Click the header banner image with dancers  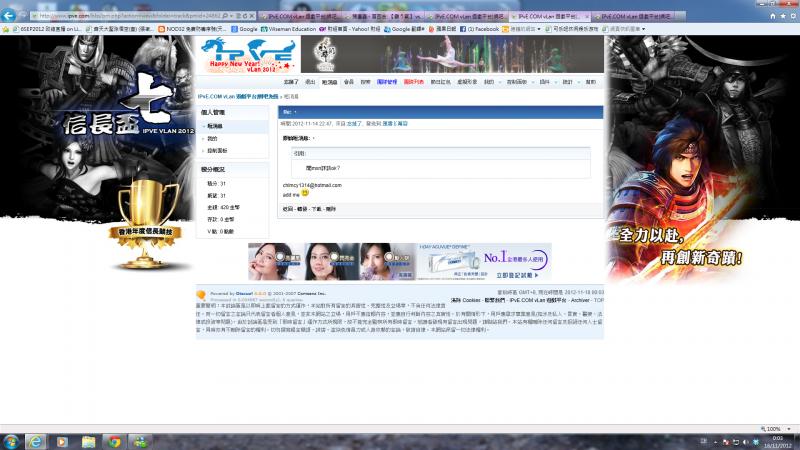pyautogui.click(x=452, y=54)
